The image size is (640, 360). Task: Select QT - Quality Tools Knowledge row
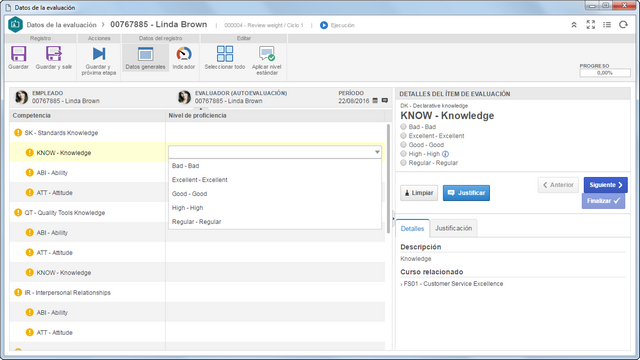[87, 212]
